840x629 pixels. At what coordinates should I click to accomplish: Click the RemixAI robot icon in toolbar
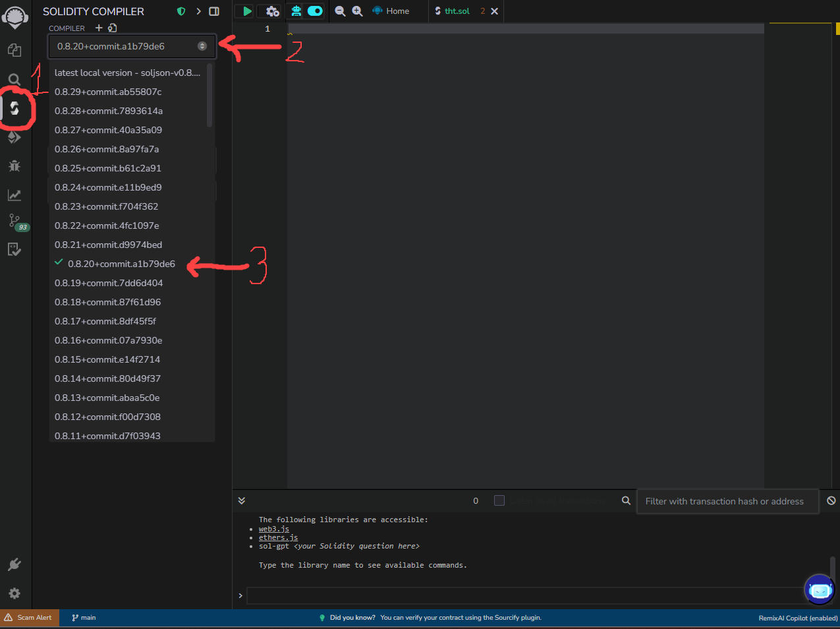pos(296,11)
